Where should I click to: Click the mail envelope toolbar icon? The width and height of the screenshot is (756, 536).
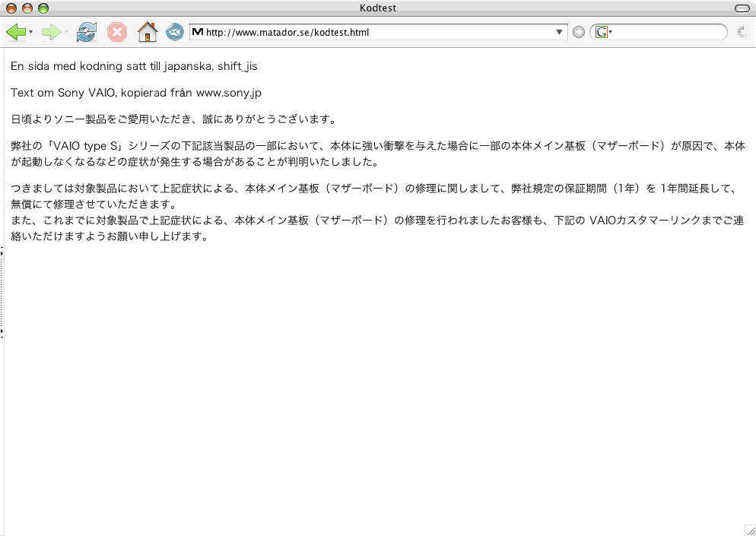coord(174,32)
